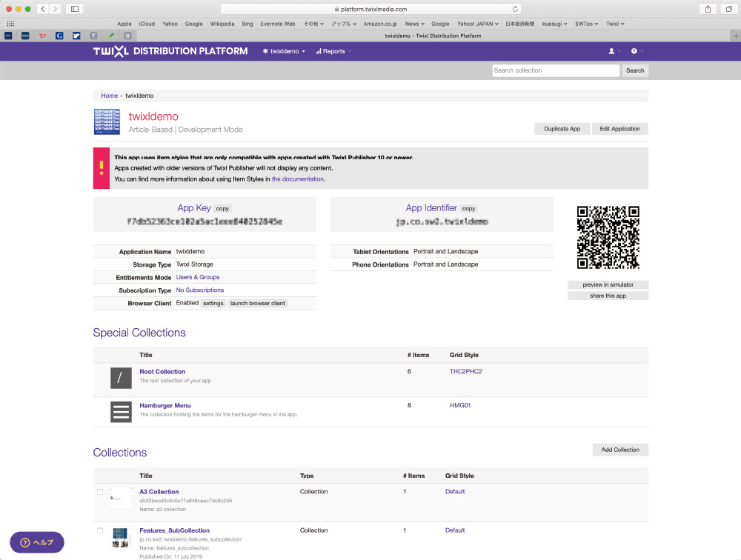
Task: Switch to the first dark blue pinned tab
Action: [8, 36]
